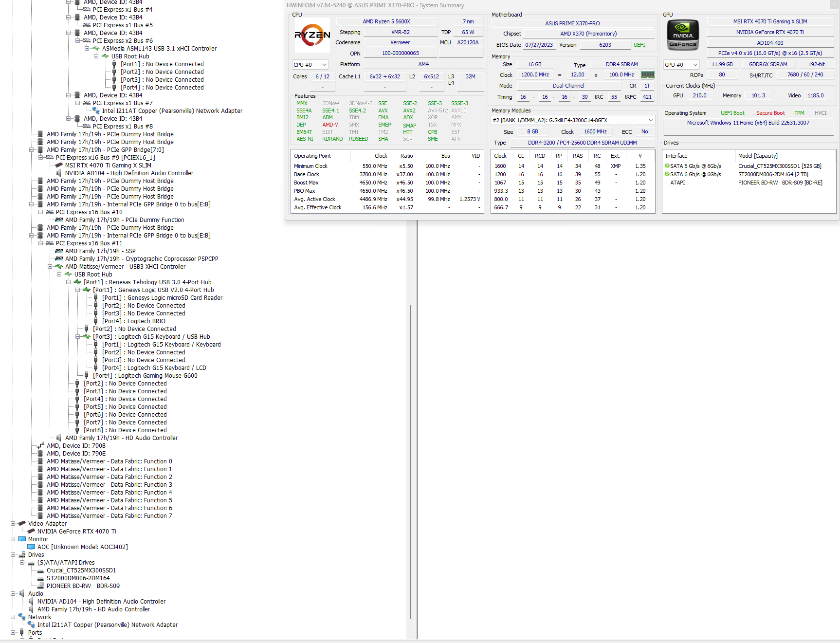Screen dimensions: 840x643
Task: Click the MSI RTX 4070 Ti Gaming X SLIM field
Action: (770, 21)
